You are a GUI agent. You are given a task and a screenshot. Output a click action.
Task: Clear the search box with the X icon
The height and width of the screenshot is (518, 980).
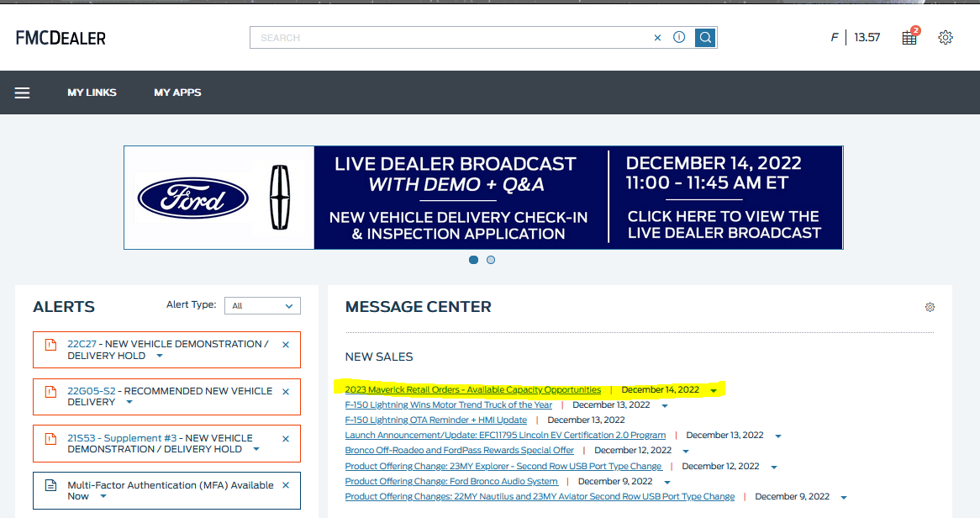click(657, 38)
